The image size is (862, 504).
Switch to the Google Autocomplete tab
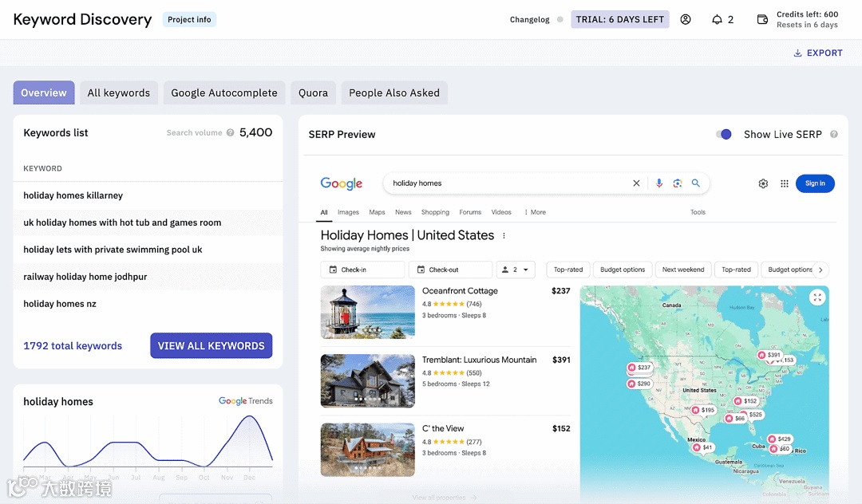click(x=224, y=93)
